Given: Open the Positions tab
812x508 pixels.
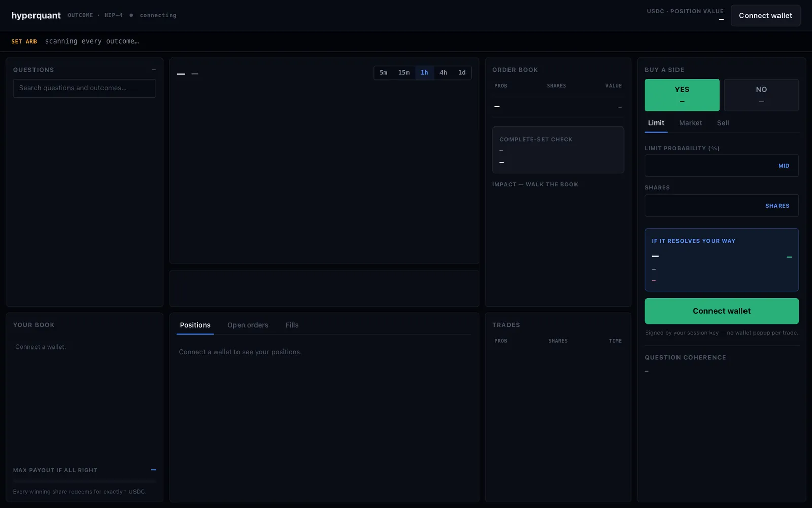Looking at the screenshot, I should pos(195,325).
